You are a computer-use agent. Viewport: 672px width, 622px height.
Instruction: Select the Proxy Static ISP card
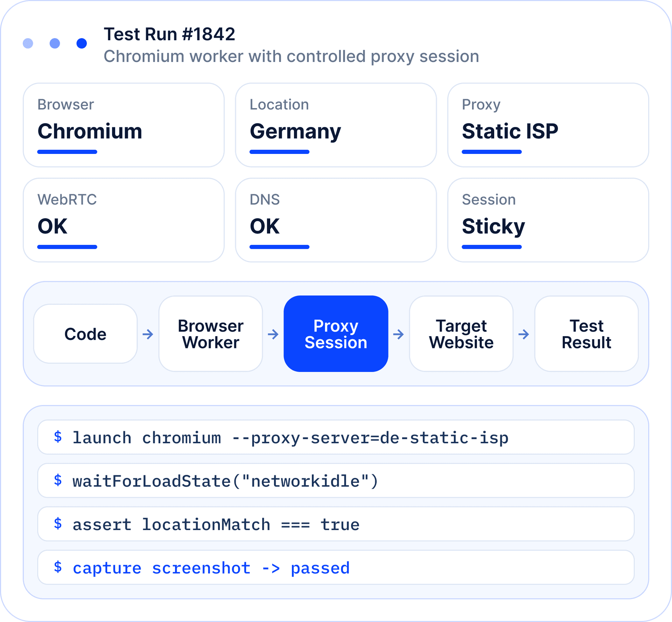(548, 125)
